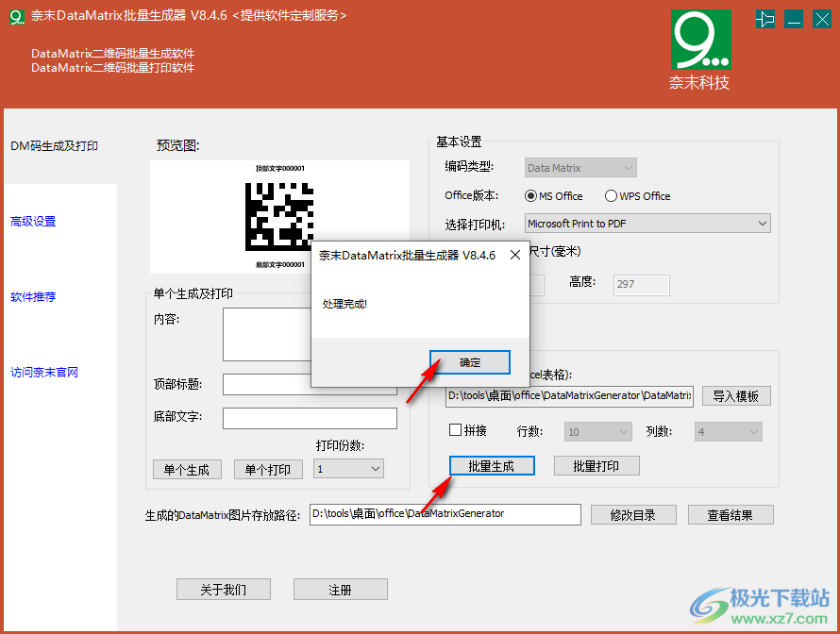Viewport: 840px width, 634px height.
Task: Click the image output path field
Action: [445, 514]
